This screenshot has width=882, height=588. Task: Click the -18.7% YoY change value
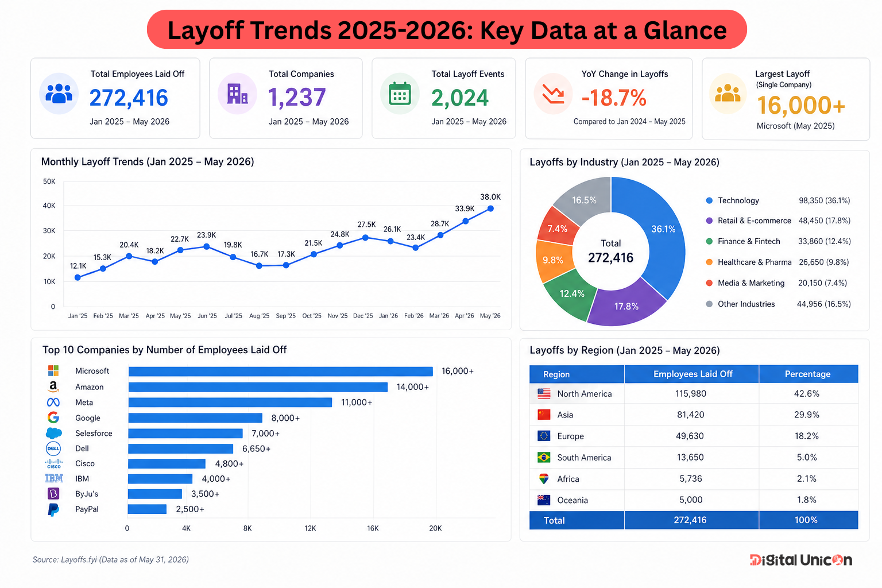(614, 98)
